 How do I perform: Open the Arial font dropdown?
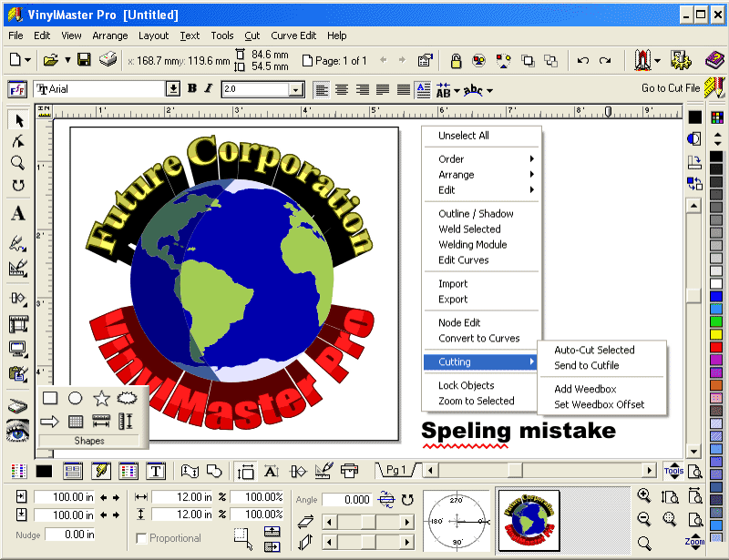click(173, 88)
